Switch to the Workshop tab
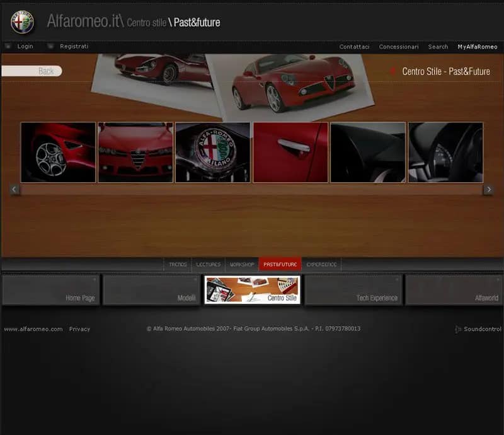 pos(242,265)
